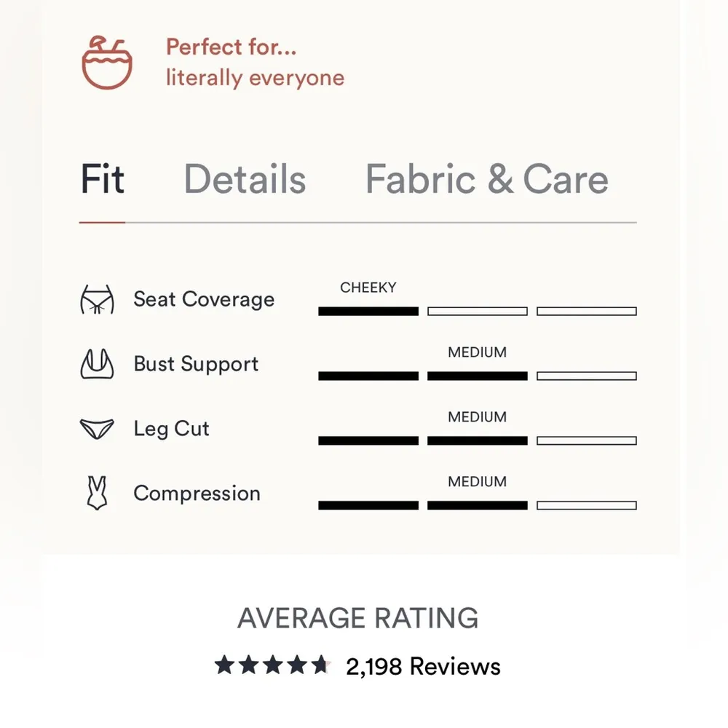The height and width of the screenshot is (728, 728).
Task: Open the 2,198 Reviews link
Action: (x=423, y=666)
